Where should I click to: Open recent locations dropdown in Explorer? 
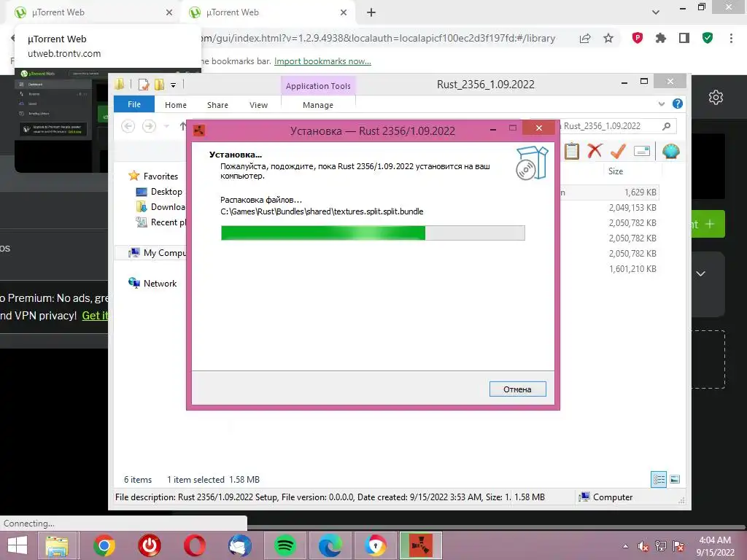pos(166,126)
